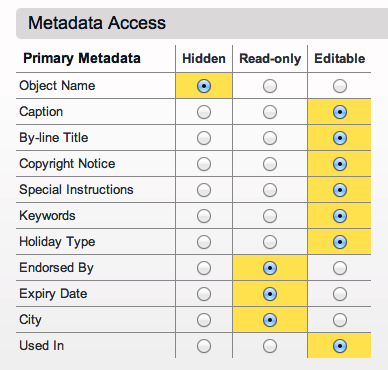Choose Hidden for Expiry Date

pyautogui.click(x=204, y=294)
